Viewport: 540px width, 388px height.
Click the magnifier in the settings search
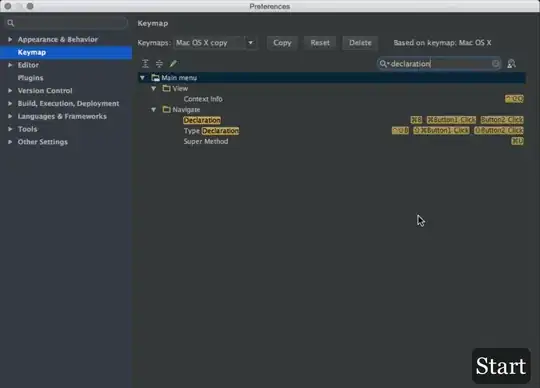(x=11, y=23)
